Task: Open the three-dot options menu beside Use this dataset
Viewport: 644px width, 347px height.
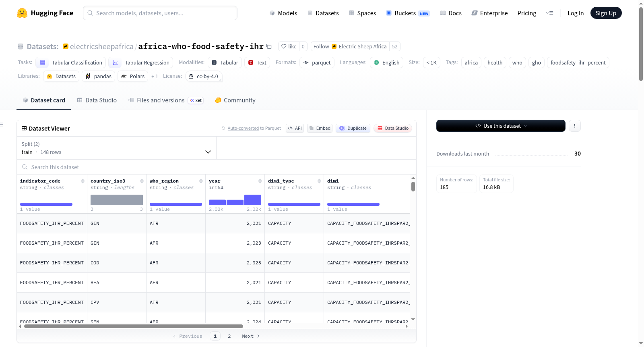Action: [574, 126]
